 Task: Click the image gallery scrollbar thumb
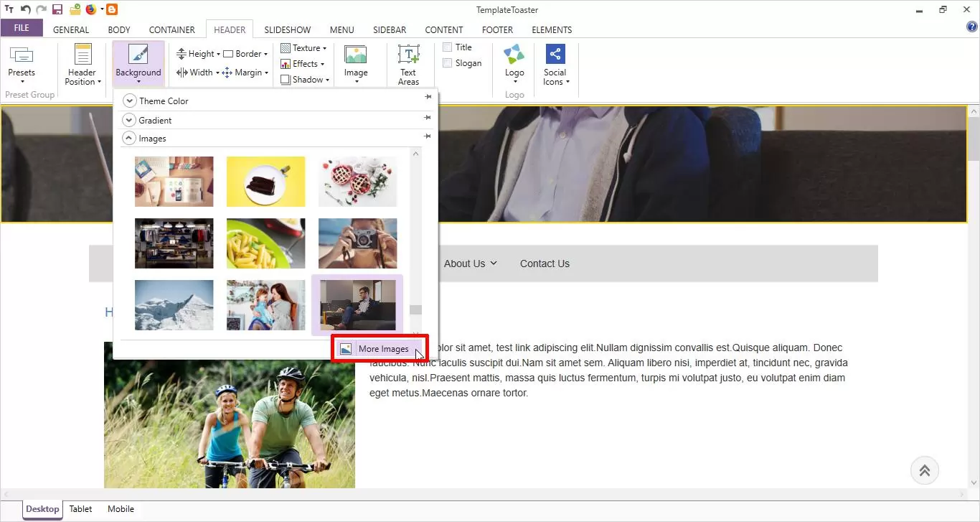[415, 310]
